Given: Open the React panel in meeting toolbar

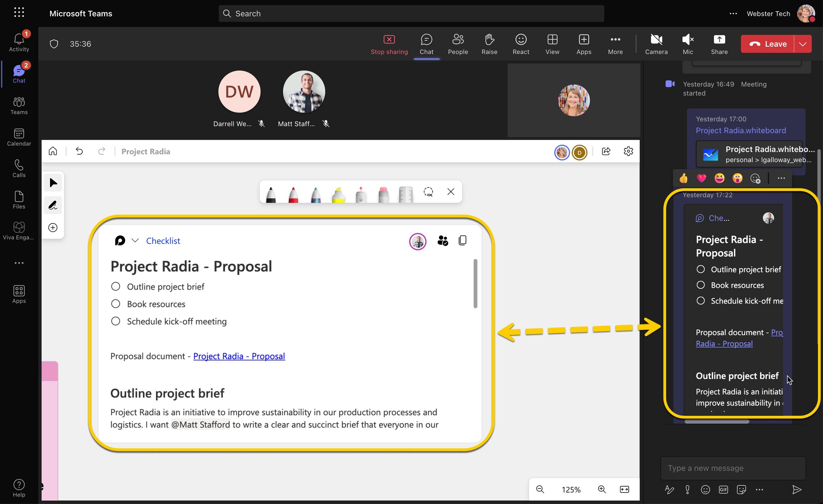Looking at the screenshot, I should click(x=520, y=43).
